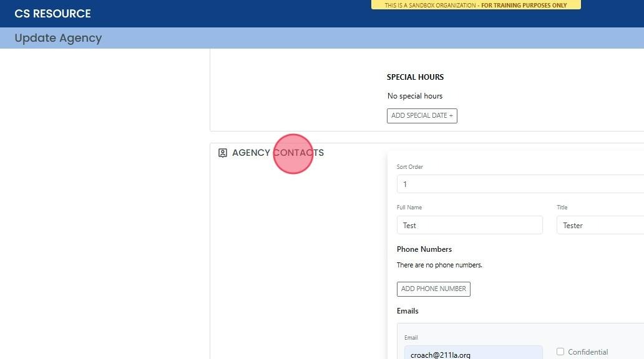The height and width of the screenshot is (359, 644).
Task: Click the AGENCY CONTACTS section heading
Action: [278, 153]
